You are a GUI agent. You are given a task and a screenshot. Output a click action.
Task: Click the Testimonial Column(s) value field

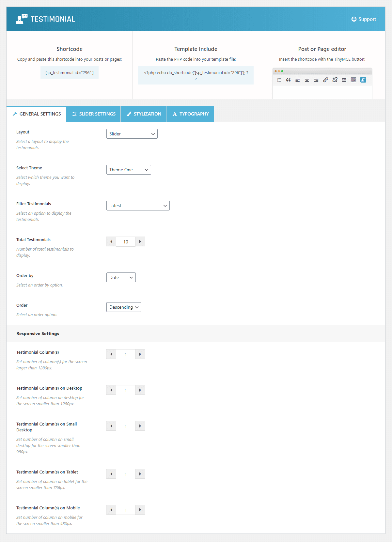point(126,354)
